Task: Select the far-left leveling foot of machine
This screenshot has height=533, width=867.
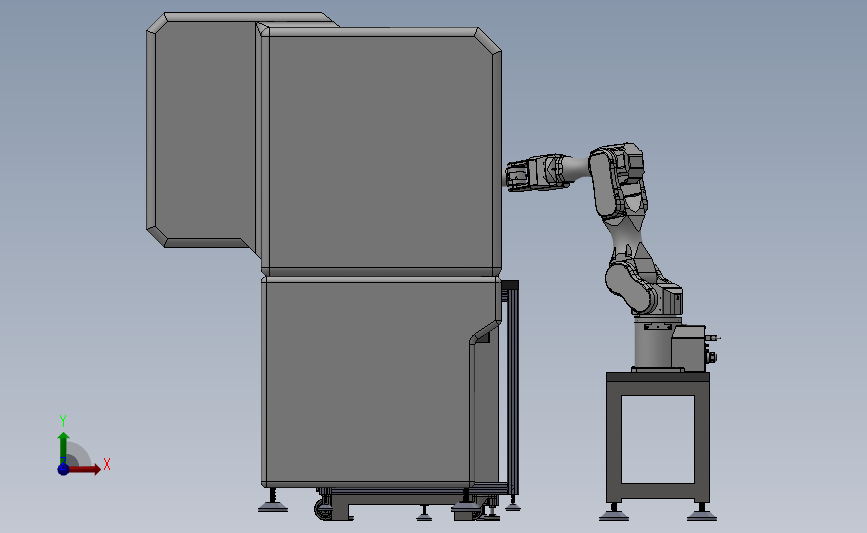Action: coord(273,501)
